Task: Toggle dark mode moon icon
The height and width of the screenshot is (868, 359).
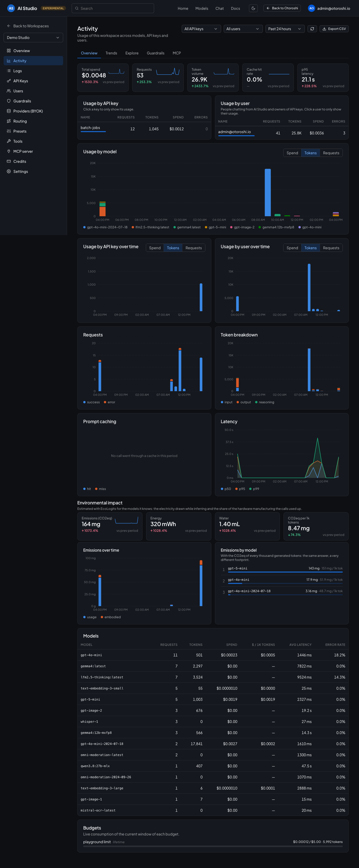Action: click(x=253, y=8)
